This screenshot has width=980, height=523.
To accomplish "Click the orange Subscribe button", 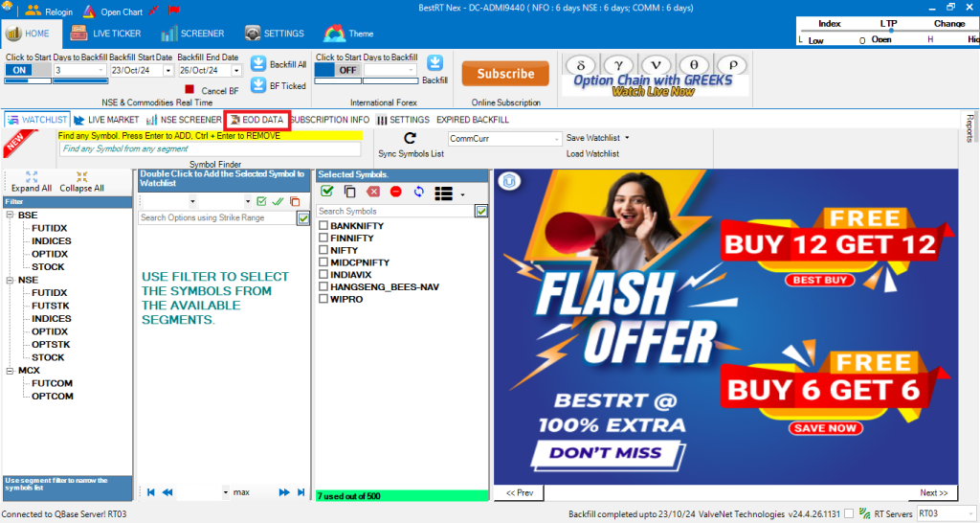I will [x=505, y=74].
